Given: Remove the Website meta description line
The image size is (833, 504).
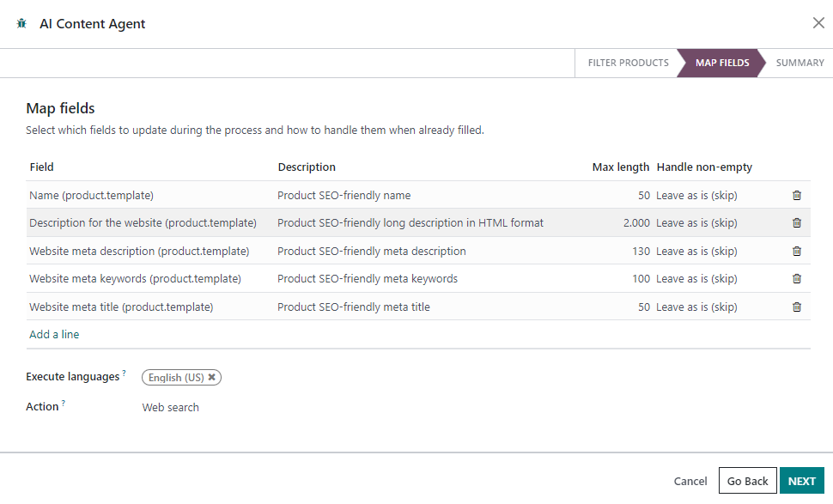Looking at the screenshot, I should (x=796, y=252).
